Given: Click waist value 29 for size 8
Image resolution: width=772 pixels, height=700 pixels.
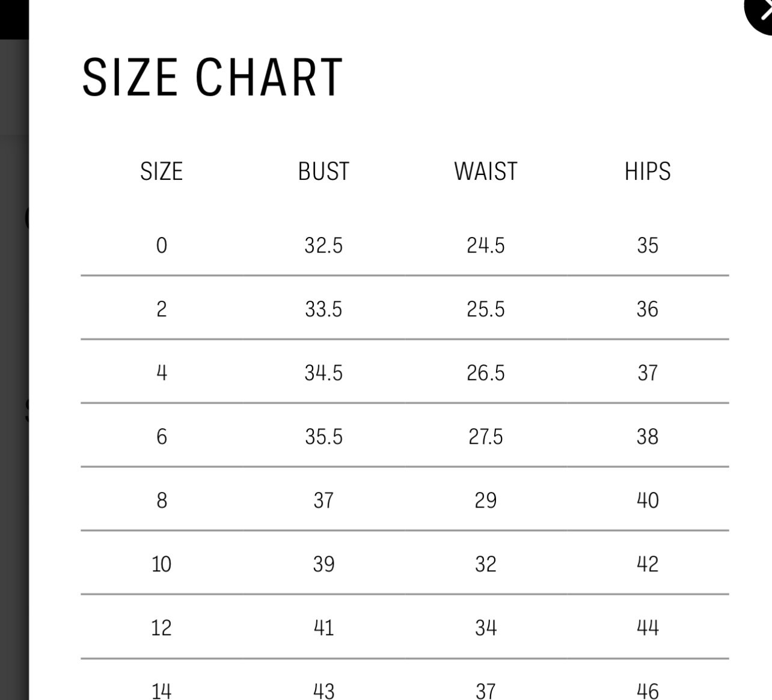Looking at the screenshot, I should coord(485,500).
